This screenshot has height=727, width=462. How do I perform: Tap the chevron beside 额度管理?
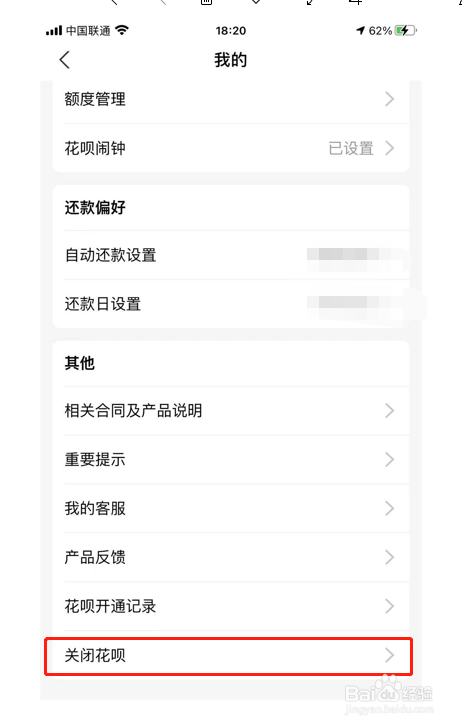click(x=390, y=99)
